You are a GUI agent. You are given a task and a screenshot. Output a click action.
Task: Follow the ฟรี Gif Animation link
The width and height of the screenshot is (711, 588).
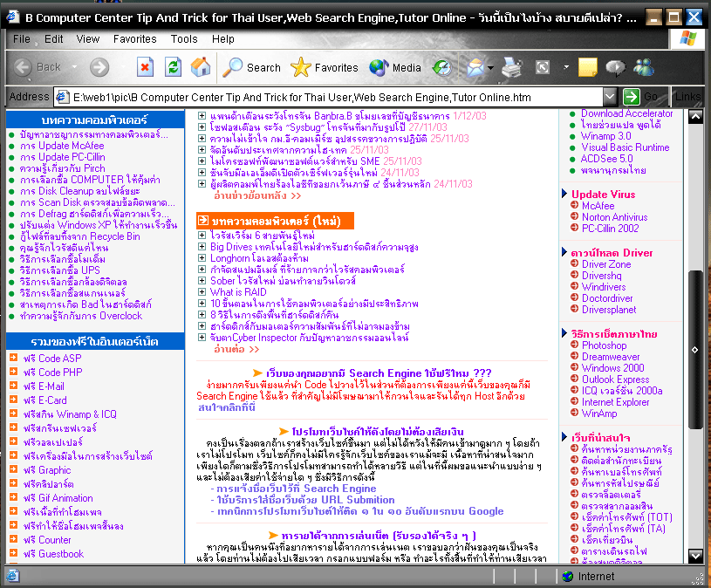[58, 498]
